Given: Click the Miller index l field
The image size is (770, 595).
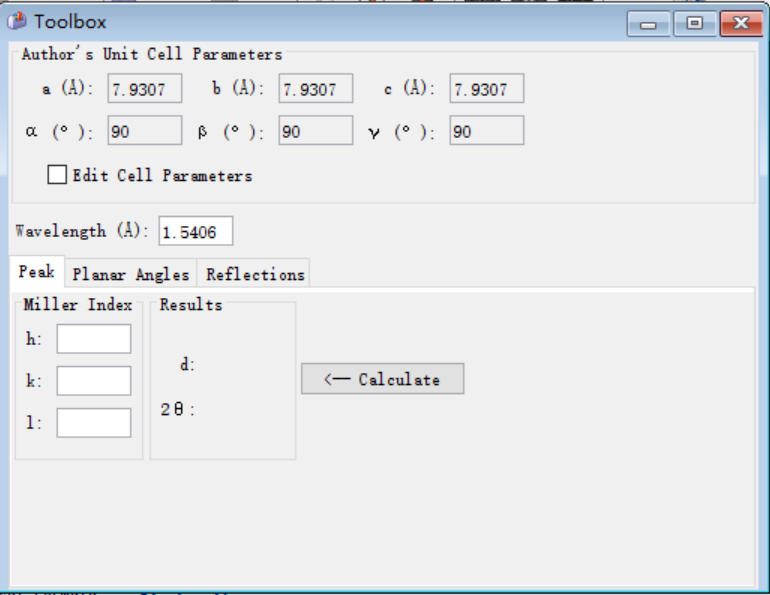Looking at the screenshot, I should coord(94,423).
